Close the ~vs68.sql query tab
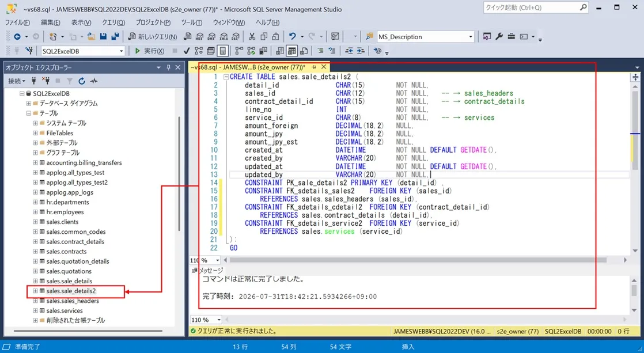This screenshot has height=353, width=644. (324, 67)
